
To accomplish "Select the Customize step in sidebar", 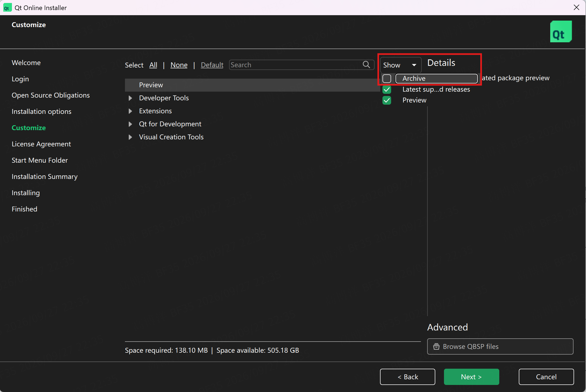I will (x=29, y=128).
